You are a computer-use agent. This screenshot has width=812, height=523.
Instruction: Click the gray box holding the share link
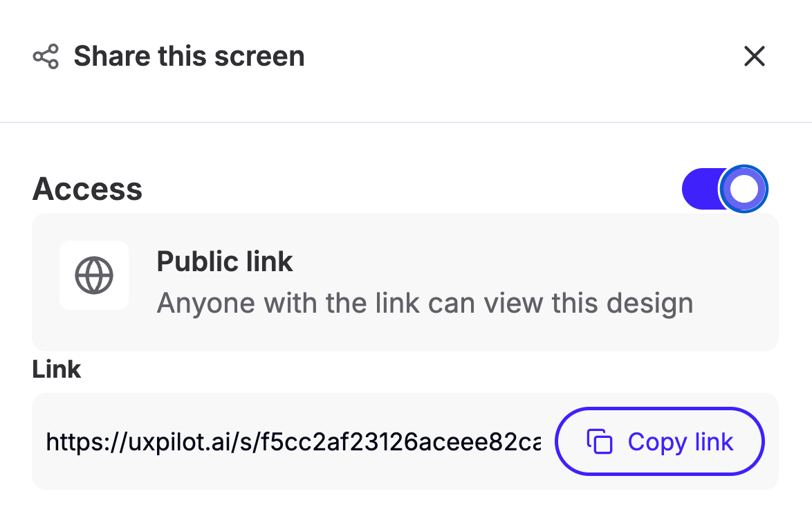click(405, 441)
